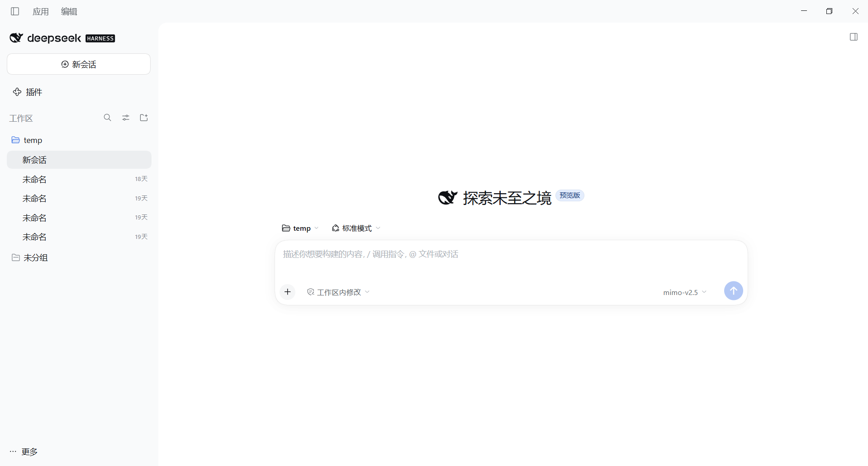Image resolution: width=868 pixels, height=466 pixels.
Task: Toggle the right side panel icon
Action: pos(854,37)
